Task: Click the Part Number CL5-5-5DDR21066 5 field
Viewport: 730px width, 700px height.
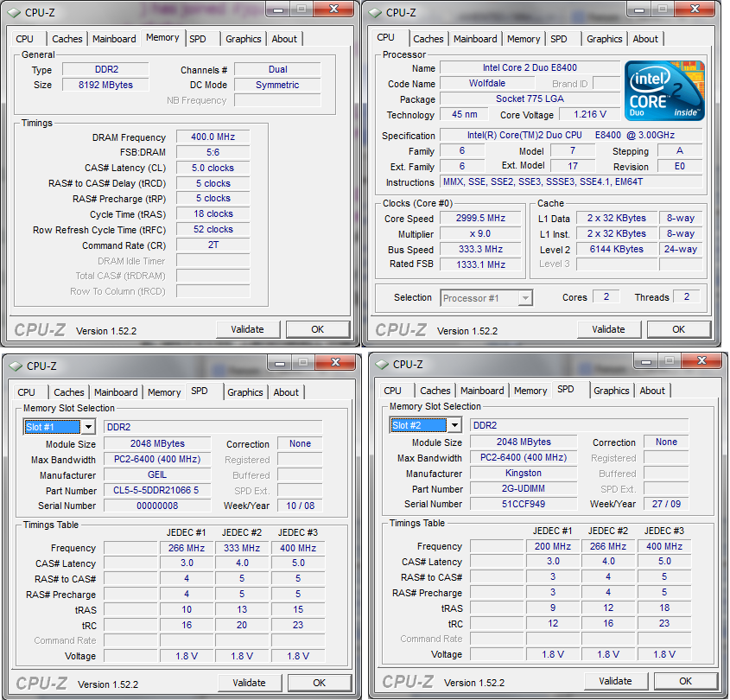Action: [157, 490]
